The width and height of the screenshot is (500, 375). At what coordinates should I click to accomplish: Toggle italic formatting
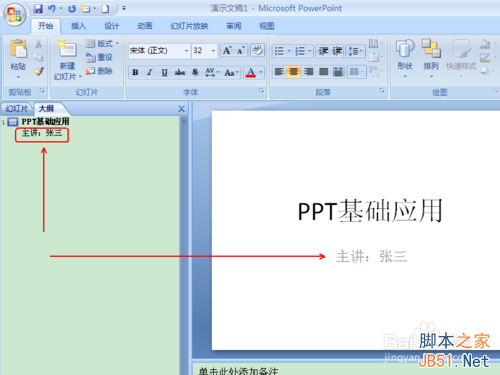(x=150, y=72)
